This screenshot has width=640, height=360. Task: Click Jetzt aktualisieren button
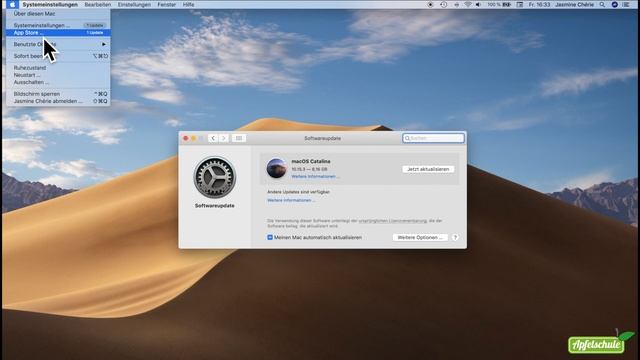[x=428, y=169]
